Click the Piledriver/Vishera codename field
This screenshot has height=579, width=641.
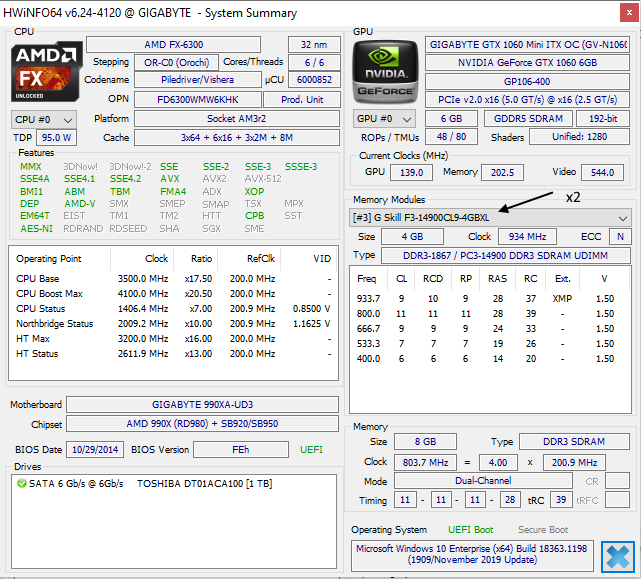point(197,80)
